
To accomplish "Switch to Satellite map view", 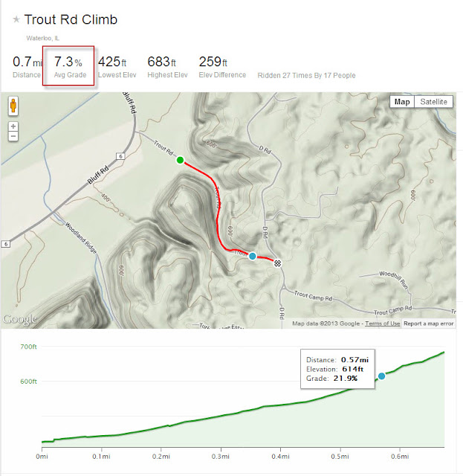I will 433,102.
